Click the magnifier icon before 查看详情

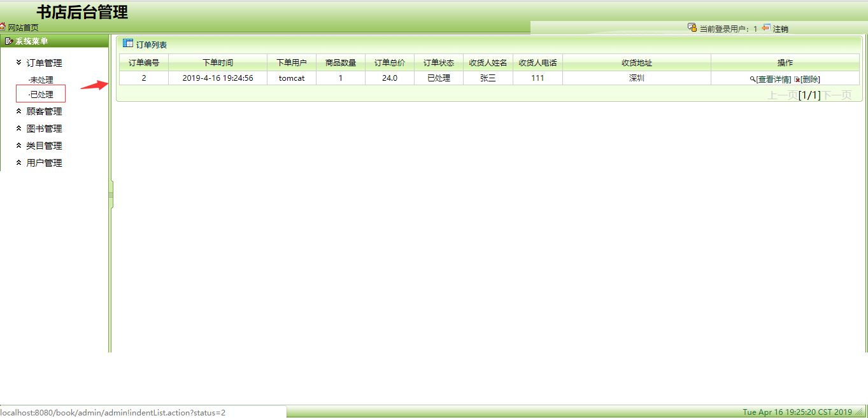(753, 80)
